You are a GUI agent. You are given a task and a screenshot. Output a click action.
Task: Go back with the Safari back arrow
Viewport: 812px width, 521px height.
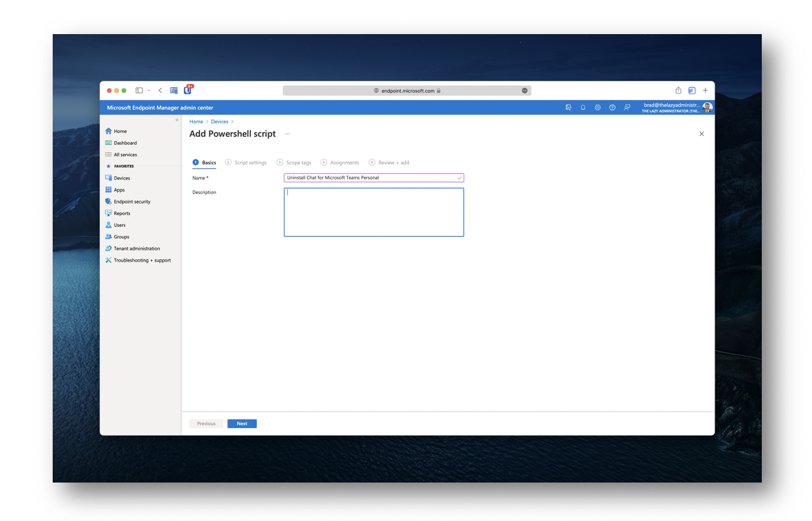[160, 91]
